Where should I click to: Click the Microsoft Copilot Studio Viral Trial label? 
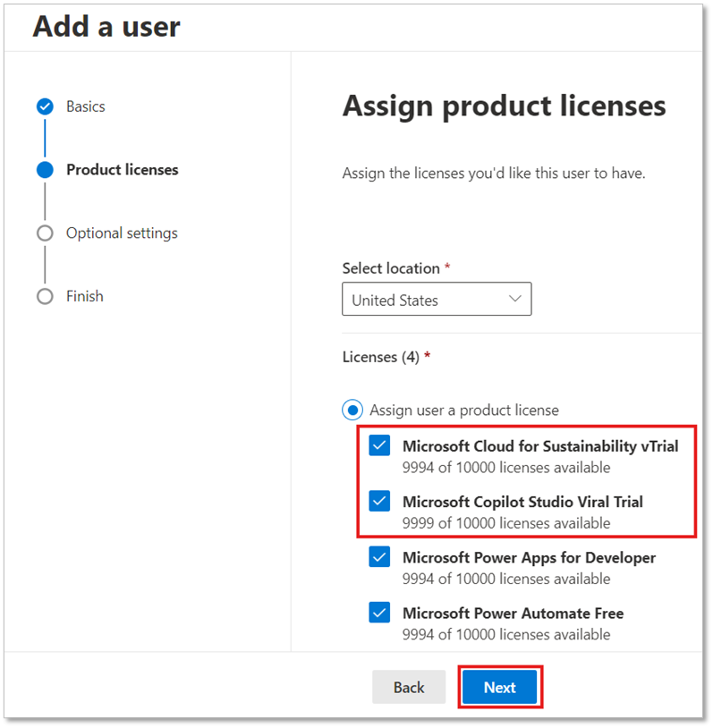522,502
